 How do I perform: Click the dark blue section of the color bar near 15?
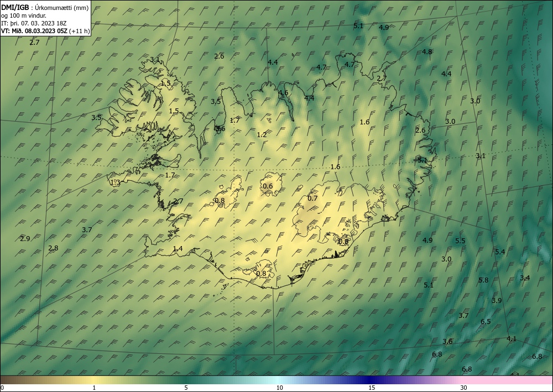click(371, 380)
